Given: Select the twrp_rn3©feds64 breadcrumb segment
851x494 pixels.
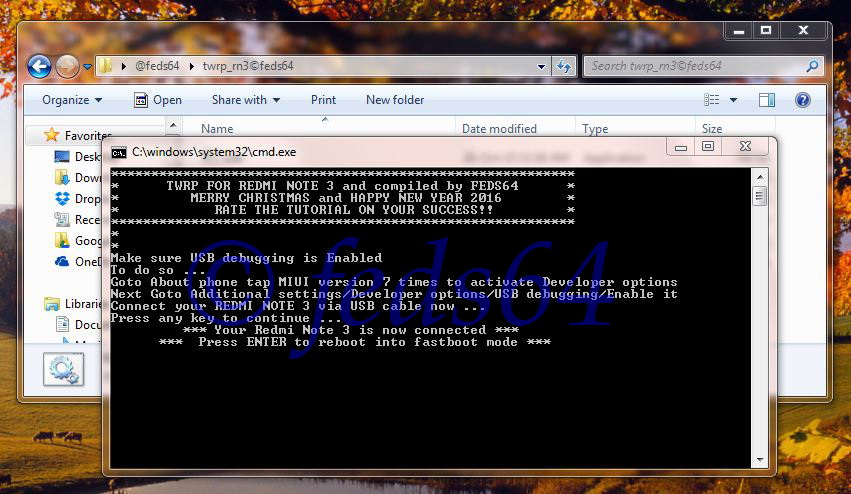Looking at the screenshot, I should 247,66.
